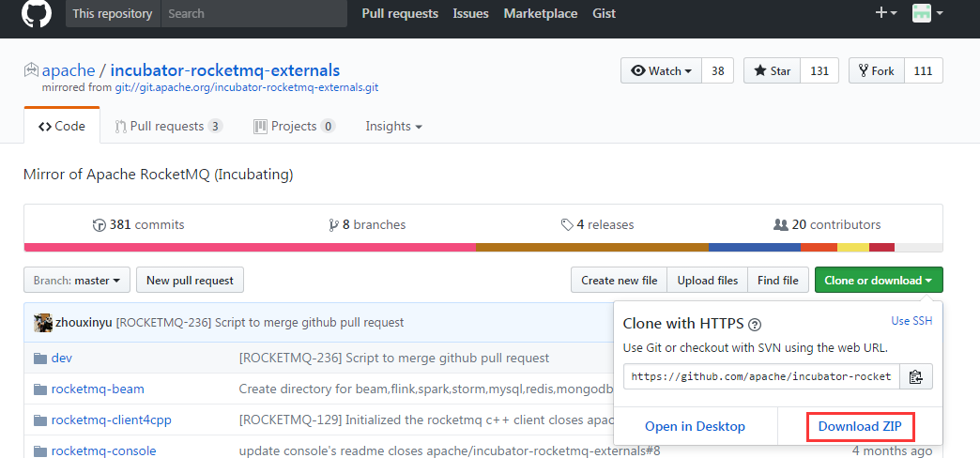Open the git.apache.org mirror URL link
This screenshot has width=980, height=458.
[247, 87]
